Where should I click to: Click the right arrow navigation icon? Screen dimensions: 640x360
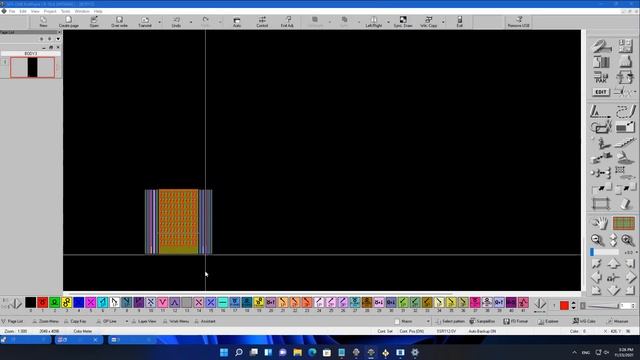(631, 277)
